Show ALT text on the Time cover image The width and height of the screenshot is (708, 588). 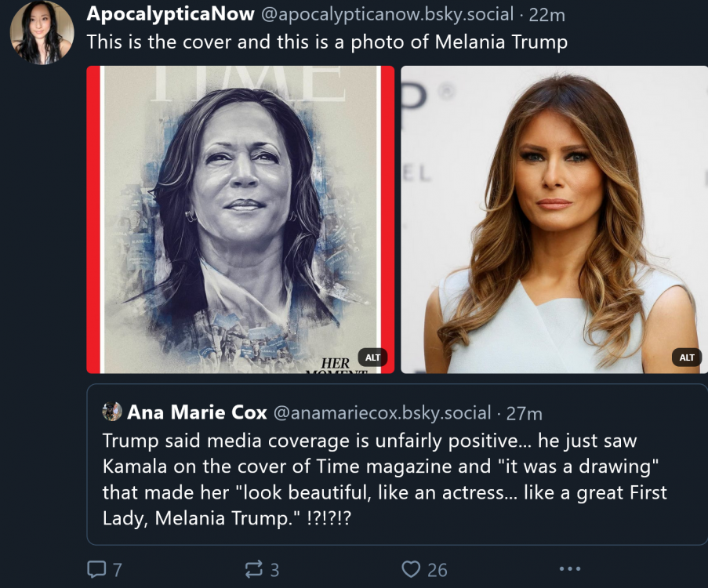tap(372, 358)
